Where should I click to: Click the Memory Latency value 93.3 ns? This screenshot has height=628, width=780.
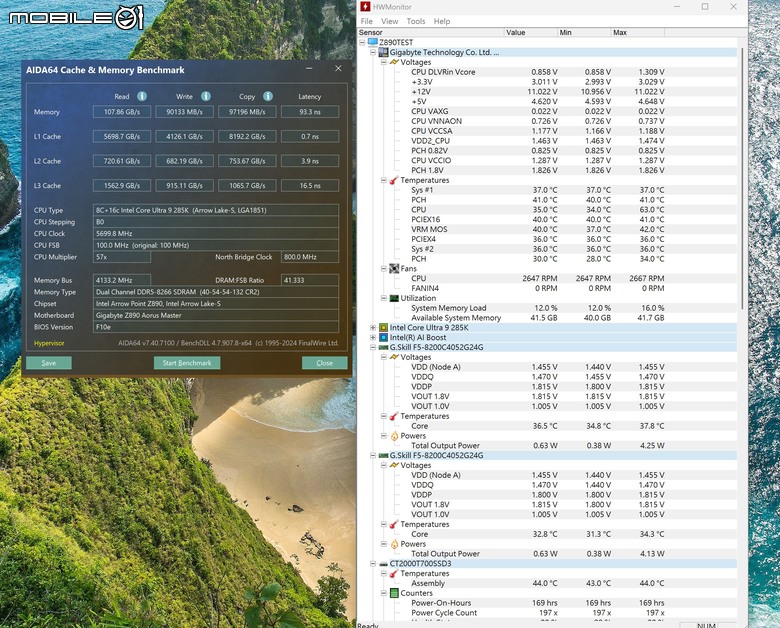tap(310, 112)
